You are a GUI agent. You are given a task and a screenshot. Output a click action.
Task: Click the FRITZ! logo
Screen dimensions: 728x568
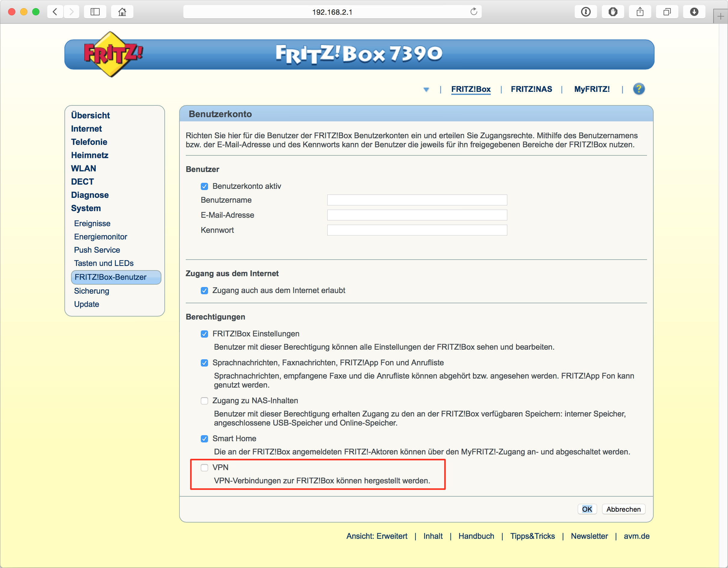(113, 54)
